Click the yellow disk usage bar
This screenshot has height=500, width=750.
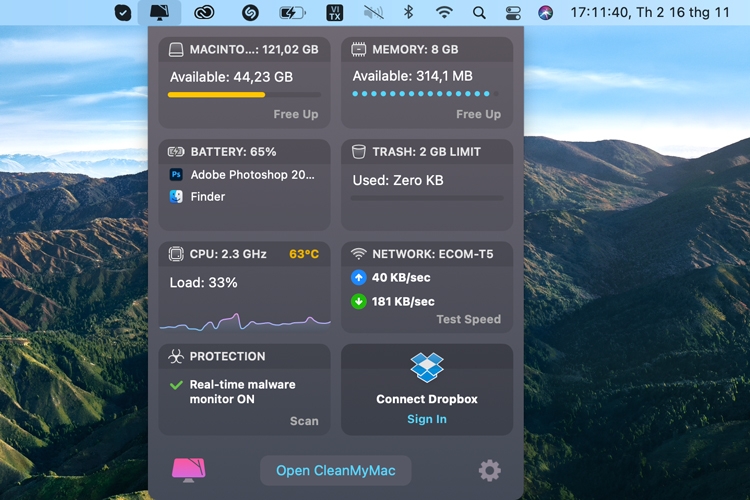coord(244,95)
